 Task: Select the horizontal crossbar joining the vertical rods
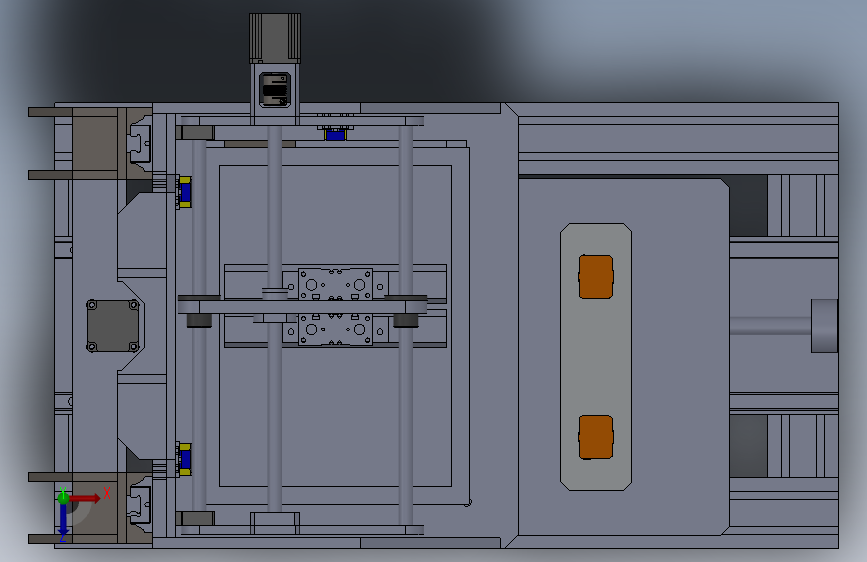(302, 307)
